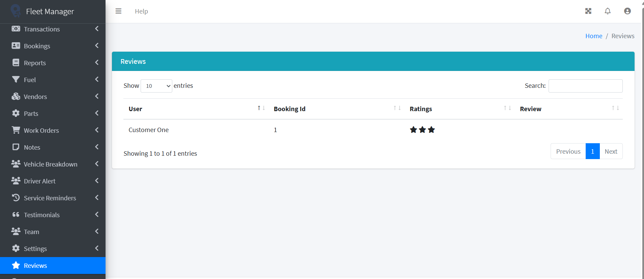Expand the Transactions menu chevron

(97, 29)
